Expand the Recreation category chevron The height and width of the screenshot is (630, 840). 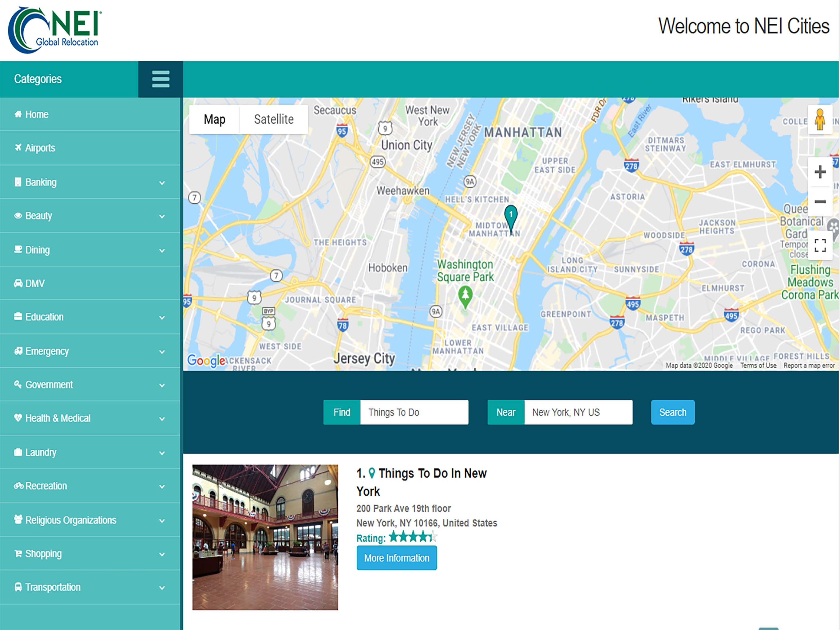point(162,486)
